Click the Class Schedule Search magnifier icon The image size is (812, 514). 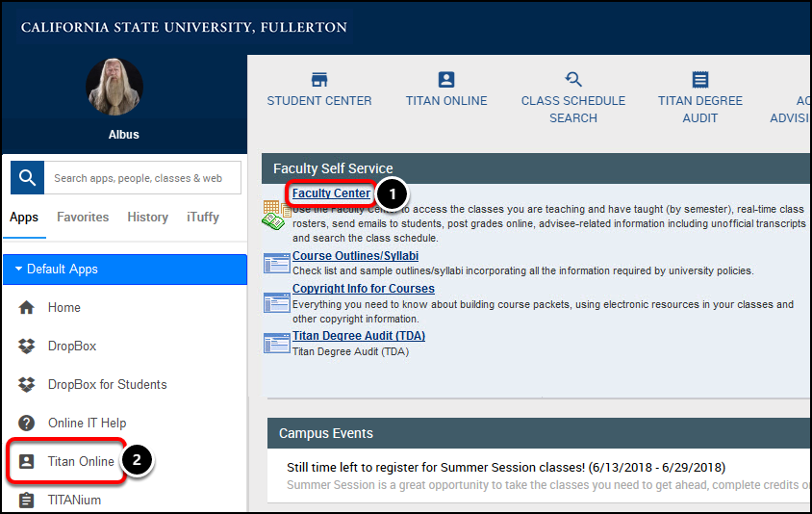click(x=573, y=79)
